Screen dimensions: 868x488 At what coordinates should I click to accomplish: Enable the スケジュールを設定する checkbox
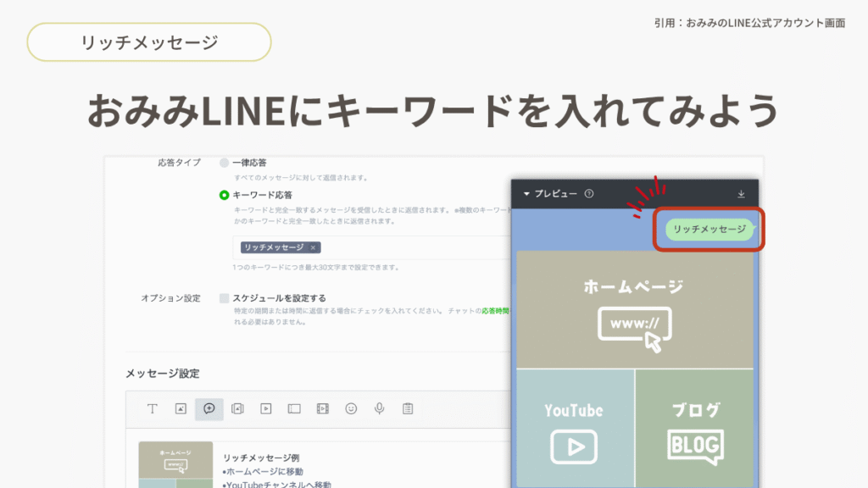[x=225, y=298]
